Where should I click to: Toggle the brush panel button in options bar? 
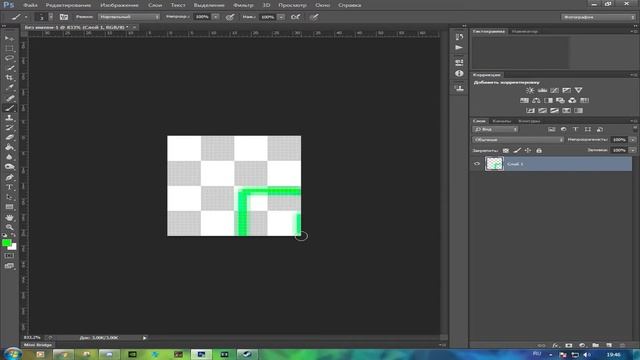click(x=64, y=17)
